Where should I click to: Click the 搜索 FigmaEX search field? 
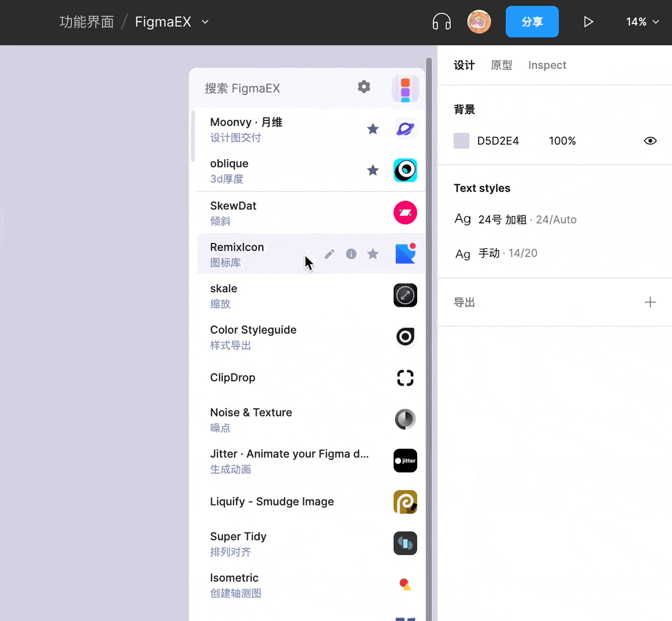click(274, 88)
